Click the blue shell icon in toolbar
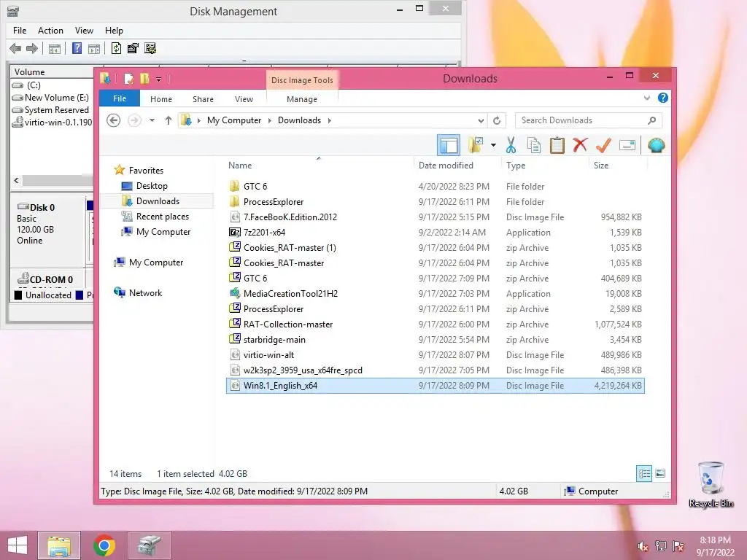Screen dimensions: 747x560 (656, 145)
